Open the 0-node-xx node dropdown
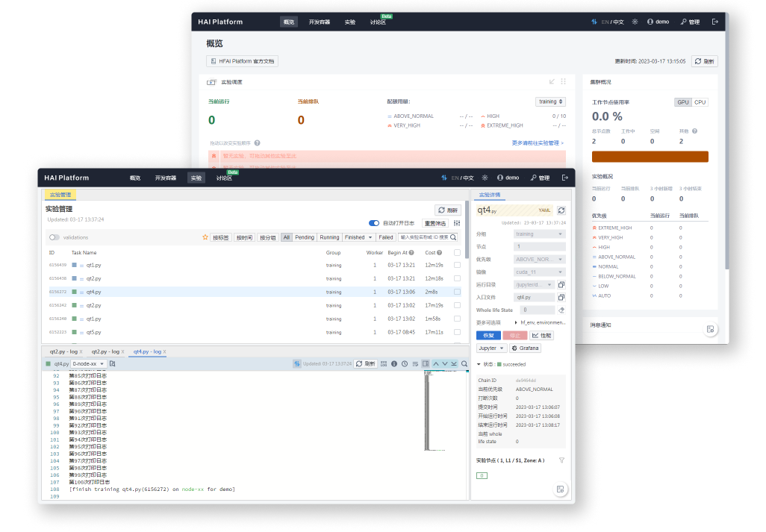This screenshot has width=766, height=532. 88,363
